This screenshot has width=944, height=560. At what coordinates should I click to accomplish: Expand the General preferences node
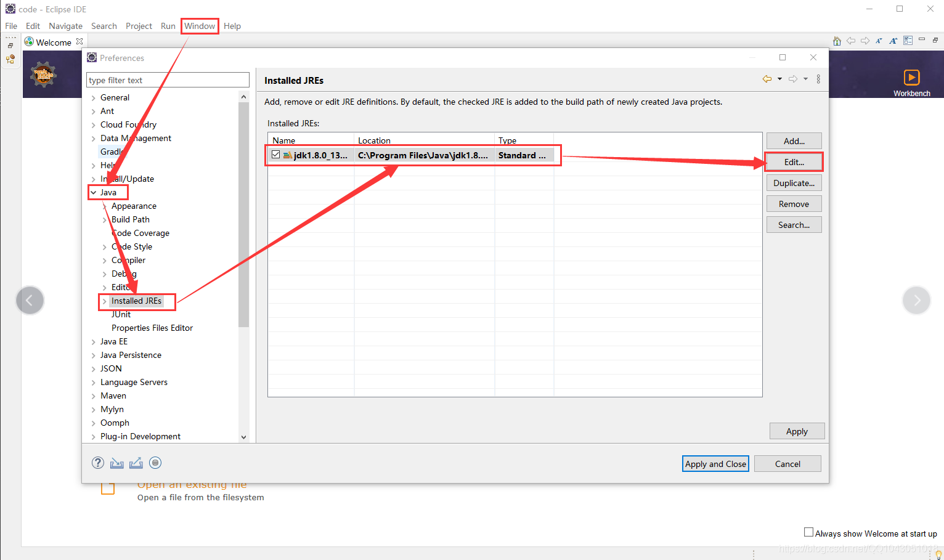tap(94, 98)
